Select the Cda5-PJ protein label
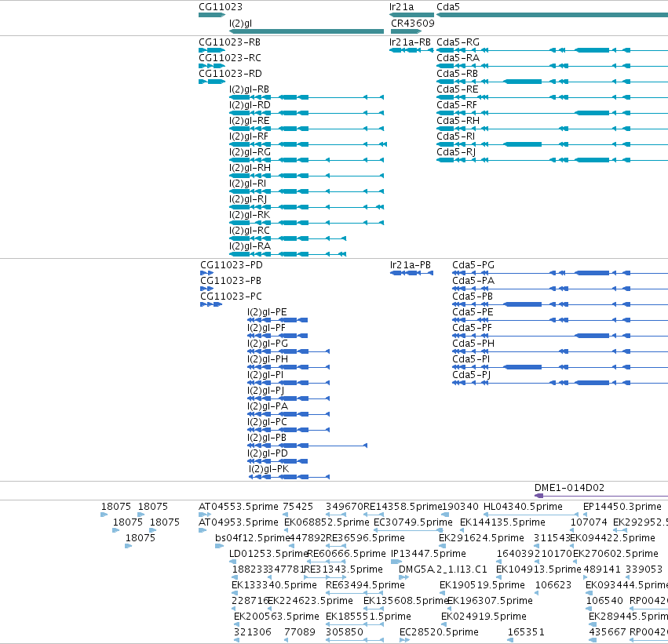 click(x=472, y=375)
